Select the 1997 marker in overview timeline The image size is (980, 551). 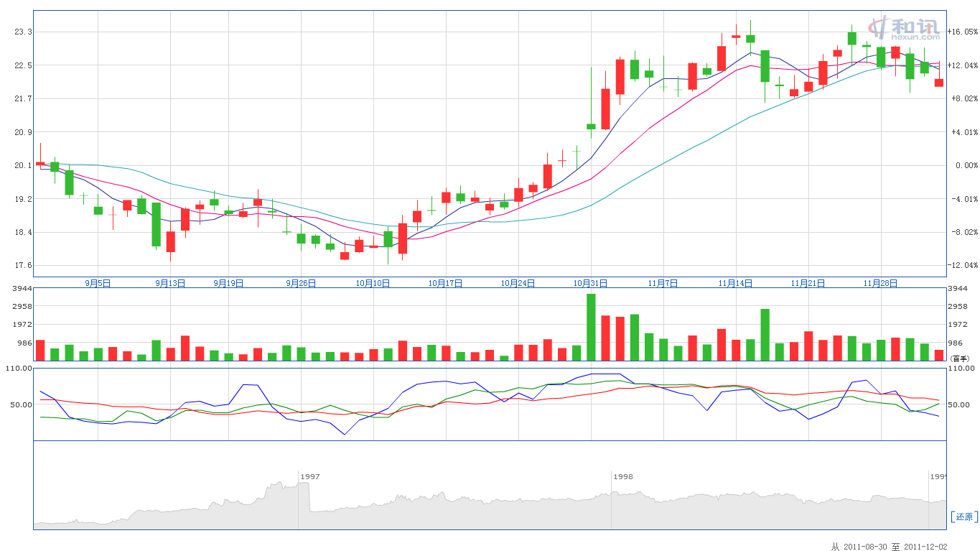click(310, 476)
